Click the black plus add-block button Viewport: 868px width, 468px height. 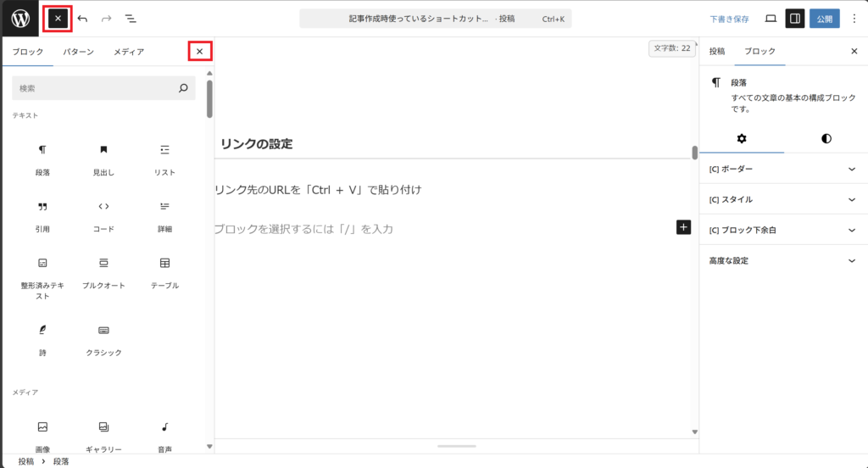pos(683,227)
